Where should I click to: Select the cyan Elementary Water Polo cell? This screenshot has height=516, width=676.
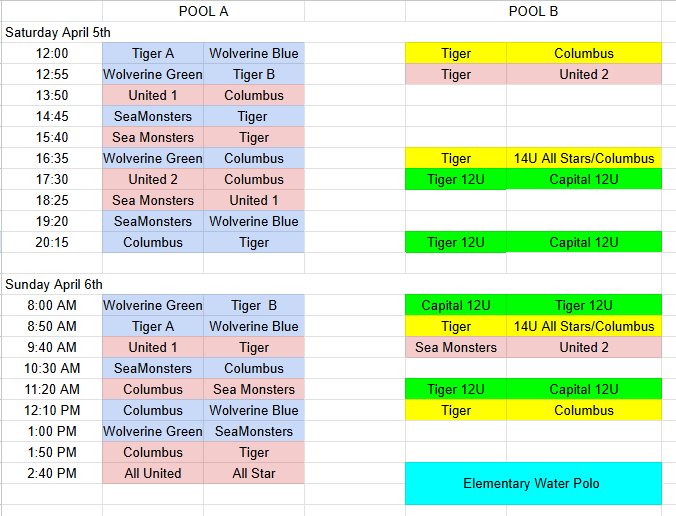(x=533, y=483)
